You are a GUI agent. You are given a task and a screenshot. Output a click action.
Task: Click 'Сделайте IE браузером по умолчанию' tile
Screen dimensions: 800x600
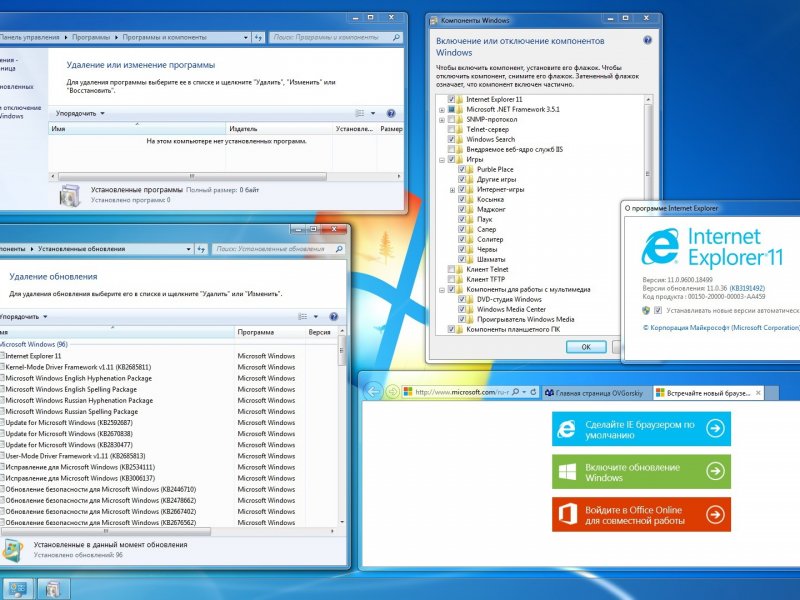(641, 429)
